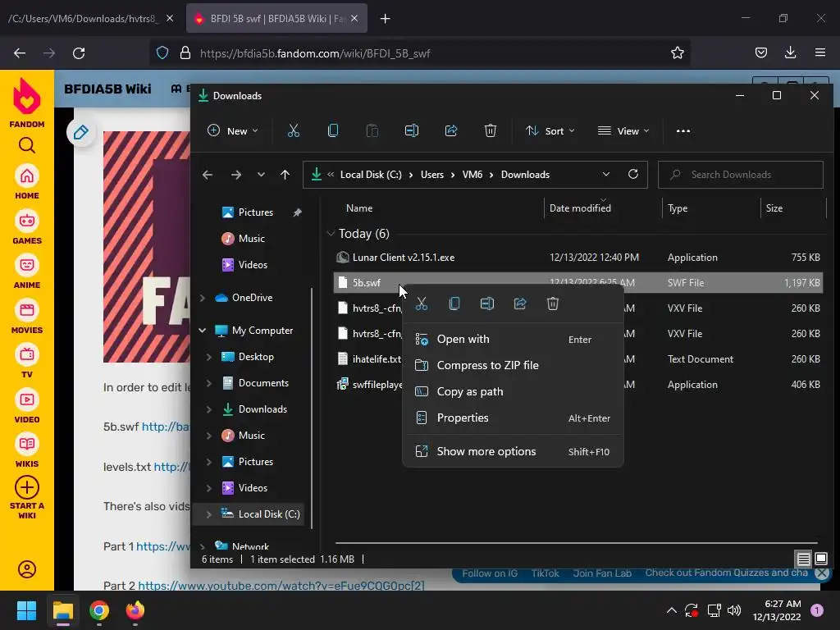
Task: Click Follow on IG link
Action: 490,573
